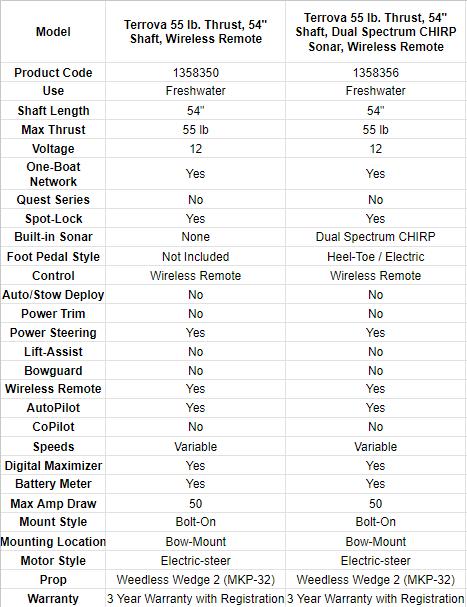This screenshot has width=467, height=607.
Task: Select product code 1358356 cell
Action: (x=376, y=72)
